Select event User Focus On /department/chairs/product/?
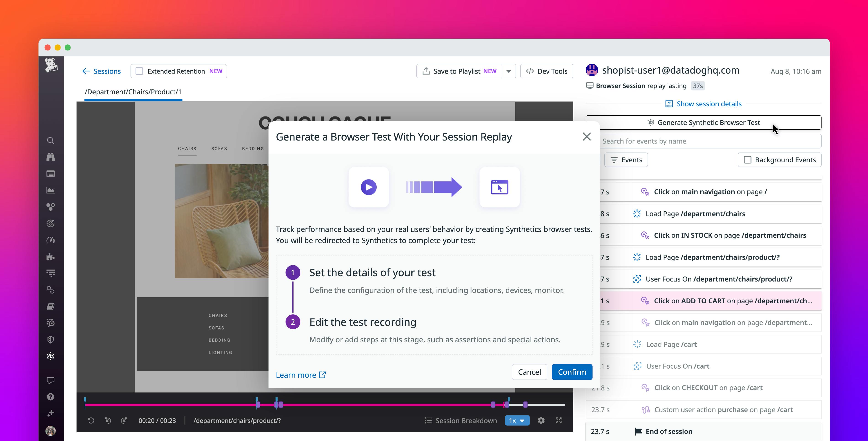The height and width of the screenshot is (441, 868). [710, 279]
